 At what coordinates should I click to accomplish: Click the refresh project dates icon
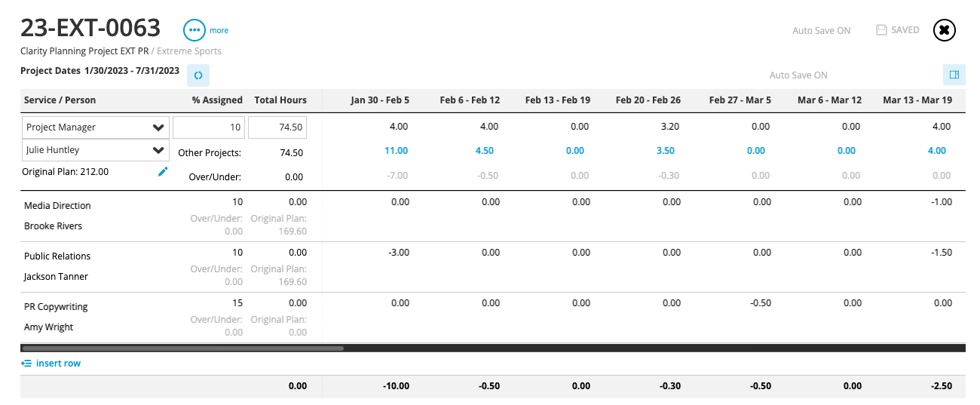(198, 75)
